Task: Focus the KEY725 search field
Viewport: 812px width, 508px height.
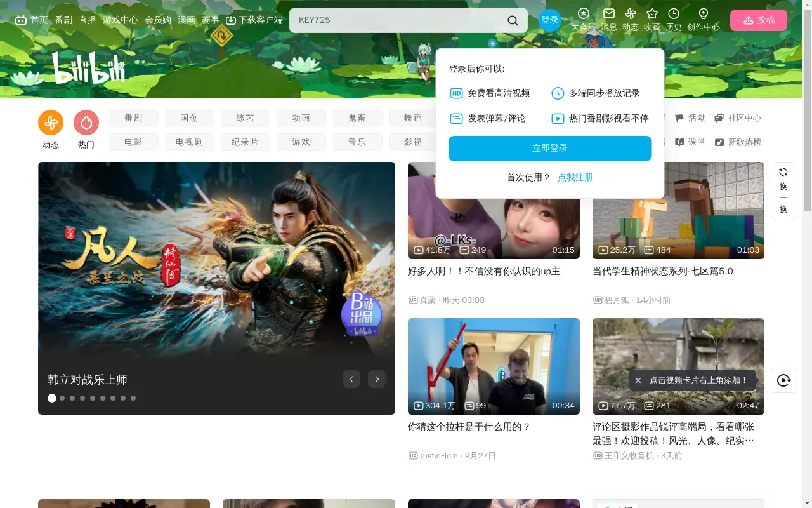Action: tap(400, 20)
